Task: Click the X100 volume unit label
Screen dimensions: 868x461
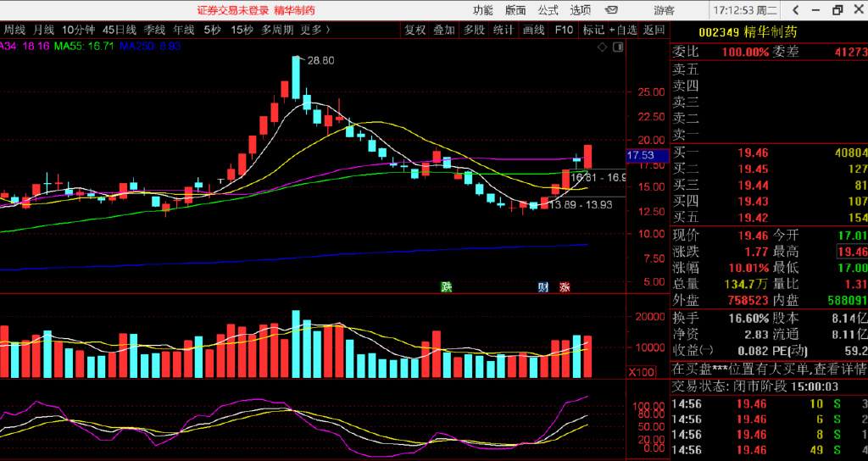Action: coord(640,372)
